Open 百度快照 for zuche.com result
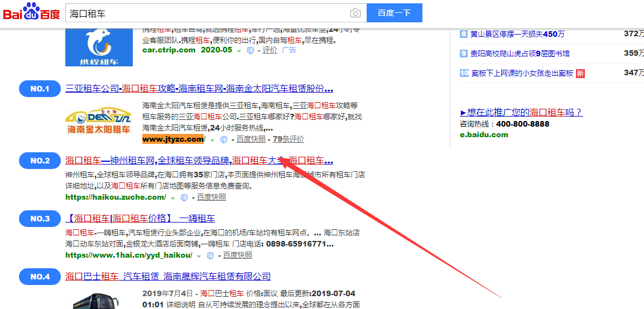644x309 pixels. pos(212,197)
